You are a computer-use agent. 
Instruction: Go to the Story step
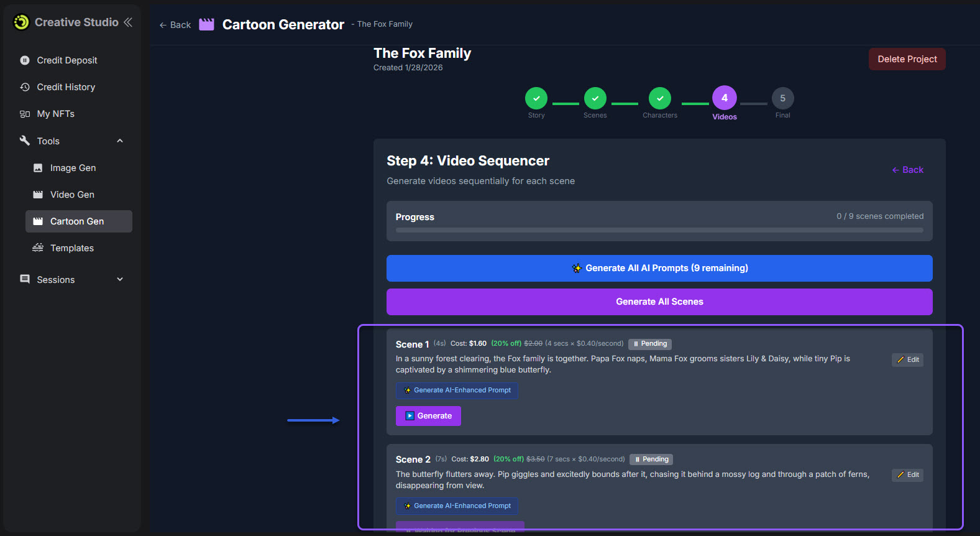[x=536, y=98]
